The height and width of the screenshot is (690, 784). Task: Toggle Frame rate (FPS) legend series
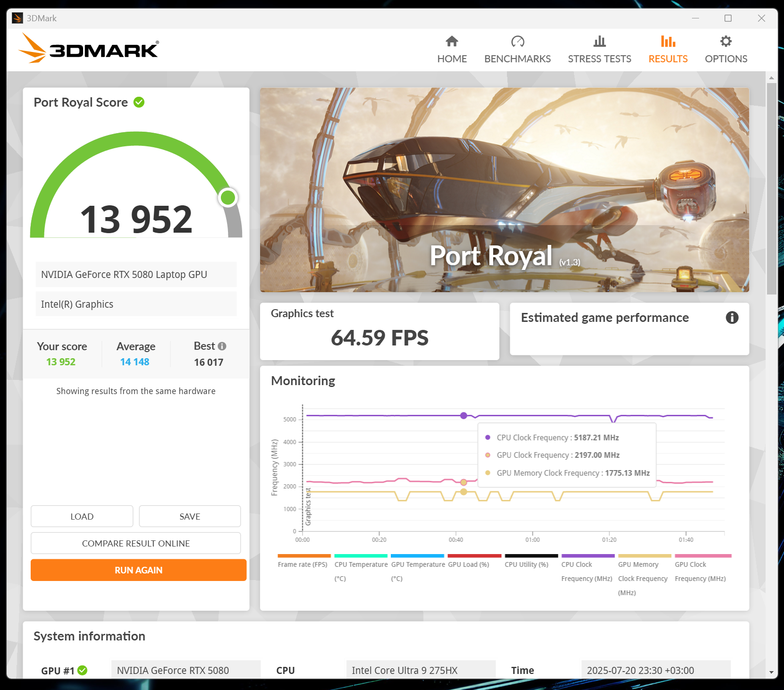(x=303, y=562)
